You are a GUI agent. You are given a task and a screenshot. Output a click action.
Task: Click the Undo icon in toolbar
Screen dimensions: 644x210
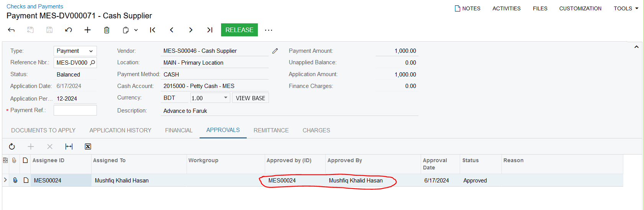69,30
